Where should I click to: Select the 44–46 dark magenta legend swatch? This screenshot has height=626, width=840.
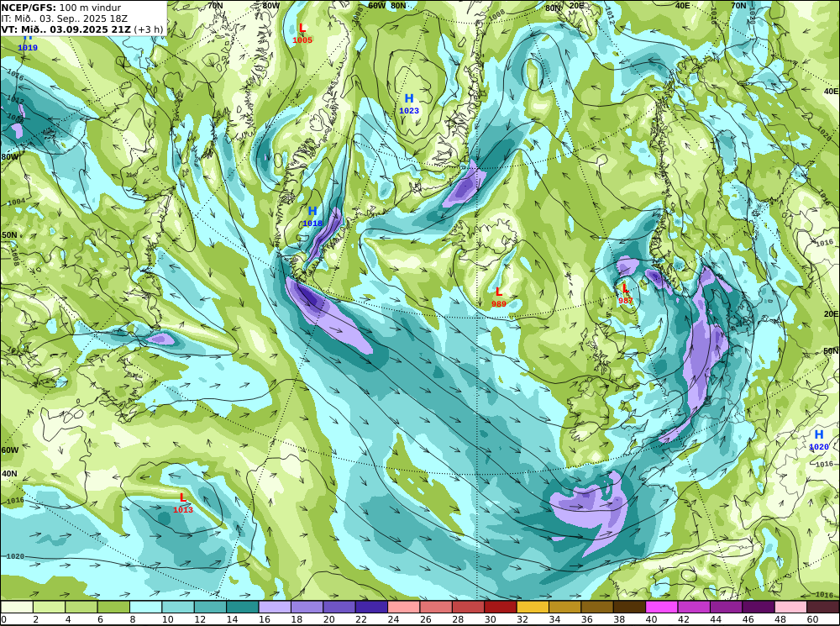coord(726,607)
